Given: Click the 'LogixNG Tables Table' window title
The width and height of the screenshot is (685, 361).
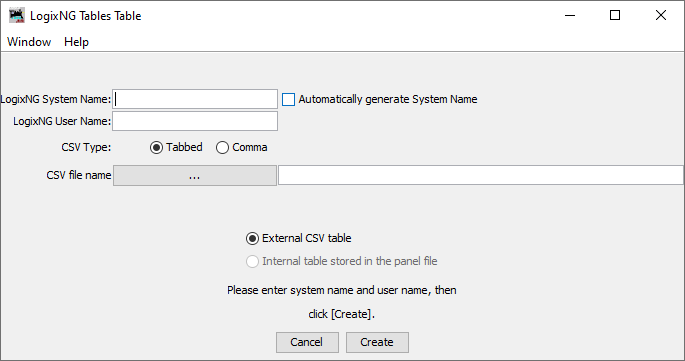Looking at the screenshot, I should tap(86, 16).
